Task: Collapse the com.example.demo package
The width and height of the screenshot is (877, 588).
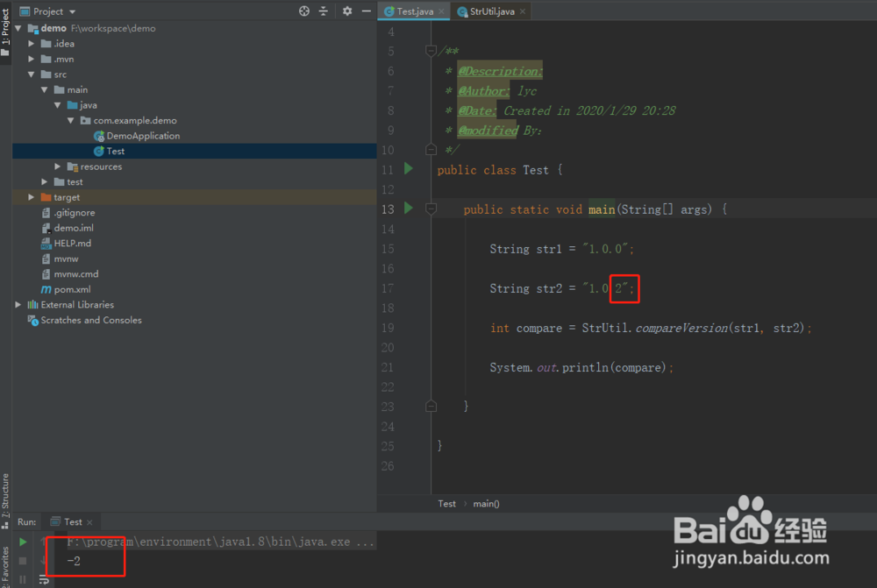Action: coord(70,120)
